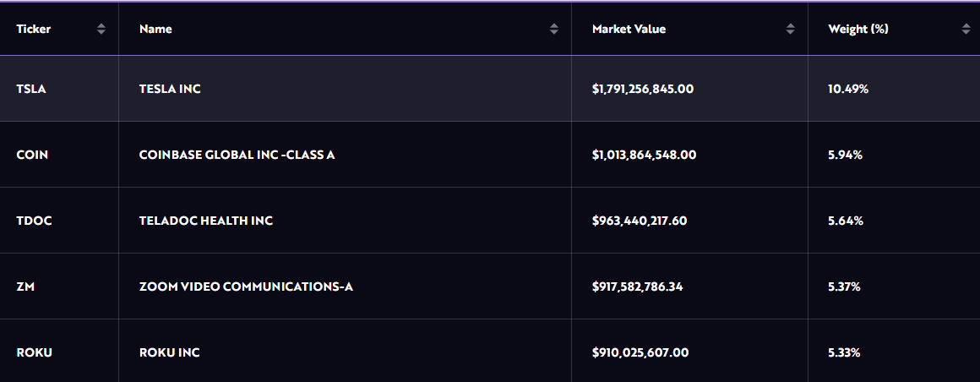980x382 pixels.
Task: Select market value $1,013,864,548.00
Action: (644, 155)
